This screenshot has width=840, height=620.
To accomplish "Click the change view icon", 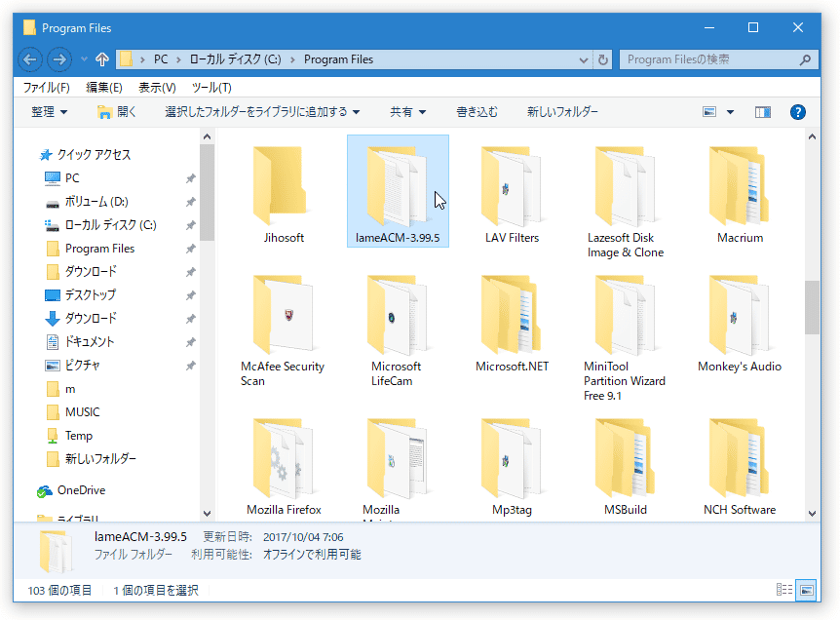I will [709, 112].
